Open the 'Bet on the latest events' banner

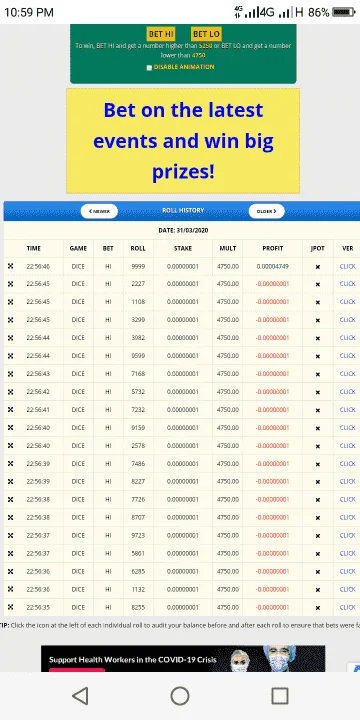[183, 141]
